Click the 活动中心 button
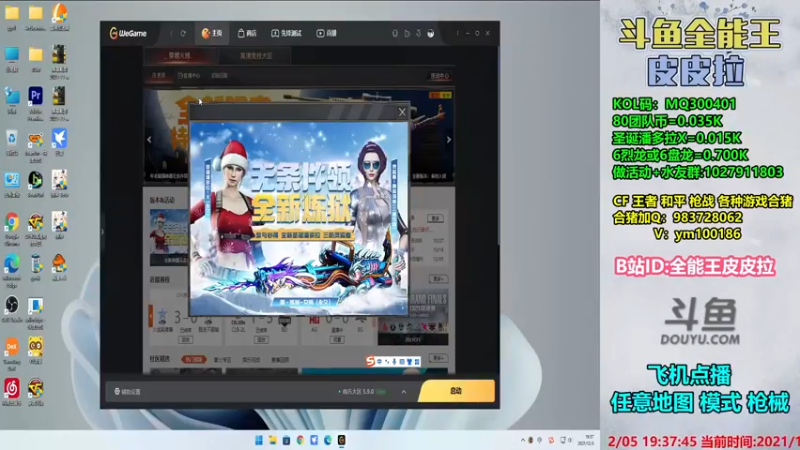 pyautogui.click(x=439, y=76)
